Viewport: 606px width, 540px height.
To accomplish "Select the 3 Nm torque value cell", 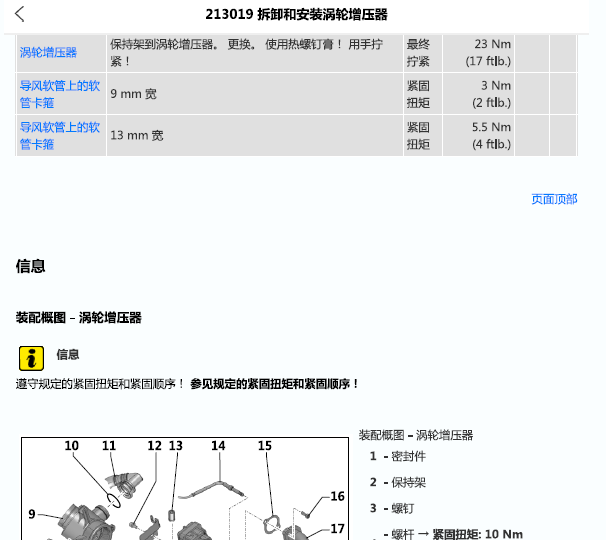I will click(x=478, y=94).
